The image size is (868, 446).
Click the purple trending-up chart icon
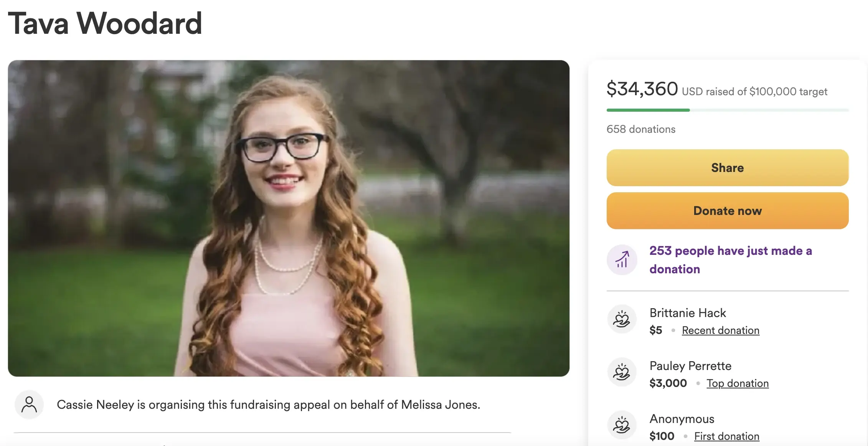point(622,260)
